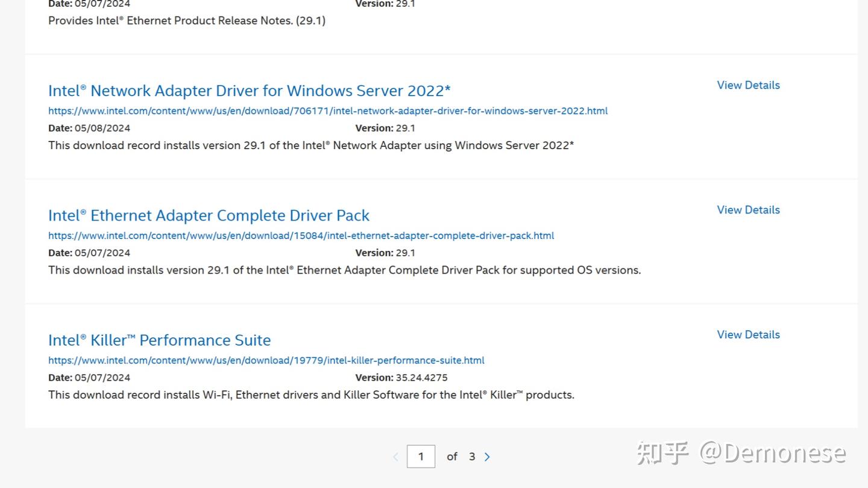
Task: Select version 35.24.4275 text
Action: [x=421, y=378]
